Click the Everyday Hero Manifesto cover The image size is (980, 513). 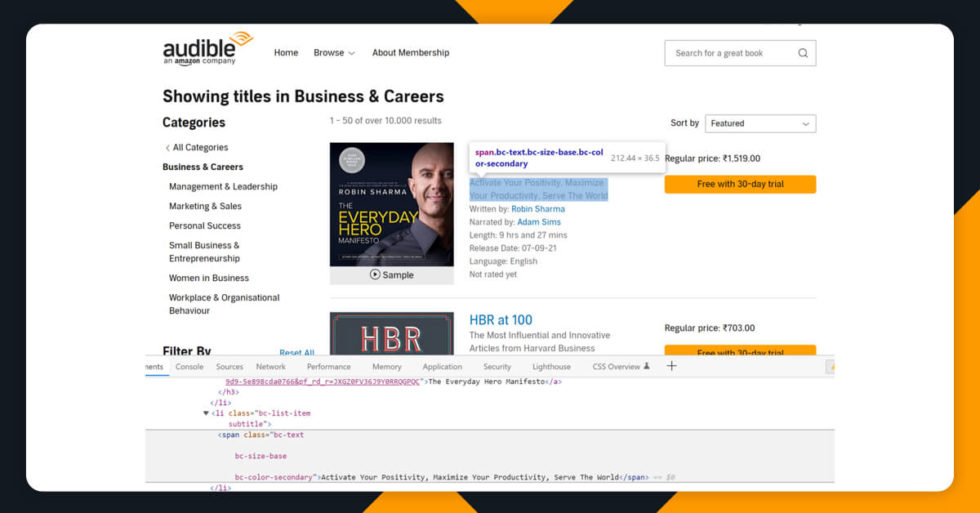392,204
